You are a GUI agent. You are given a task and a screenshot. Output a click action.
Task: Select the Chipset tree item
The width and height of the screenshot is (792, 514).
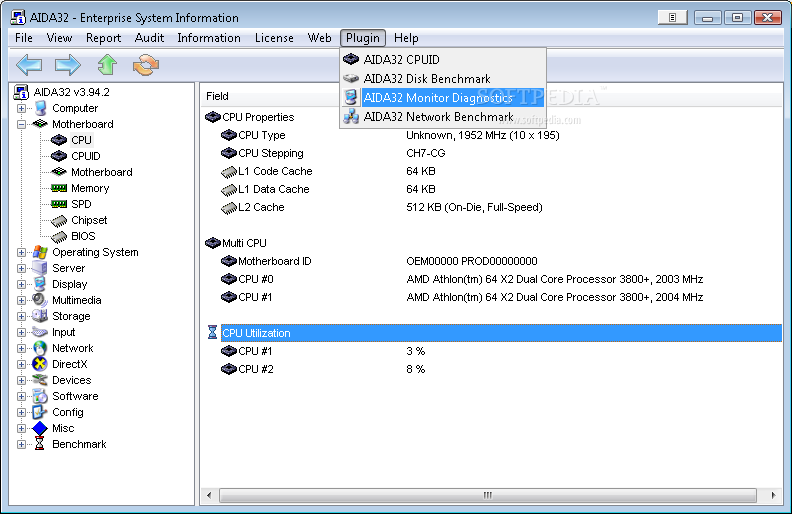(x=89, y=220)
